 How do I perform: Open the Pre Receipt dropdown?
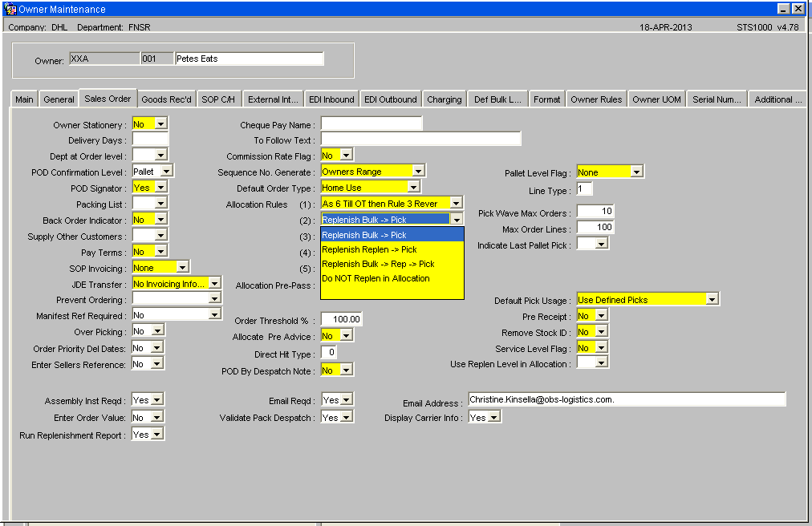(601, 315)
